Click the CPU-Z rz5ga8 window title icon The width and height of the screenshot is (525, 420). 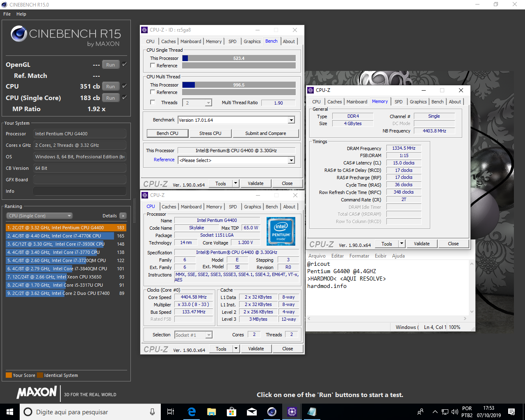[144, 30]
